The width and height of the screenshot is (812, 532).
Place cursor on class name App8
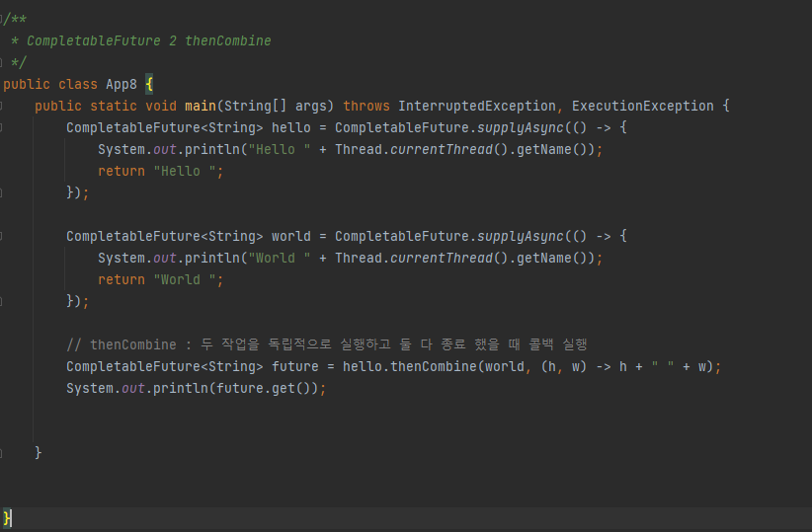122,84
